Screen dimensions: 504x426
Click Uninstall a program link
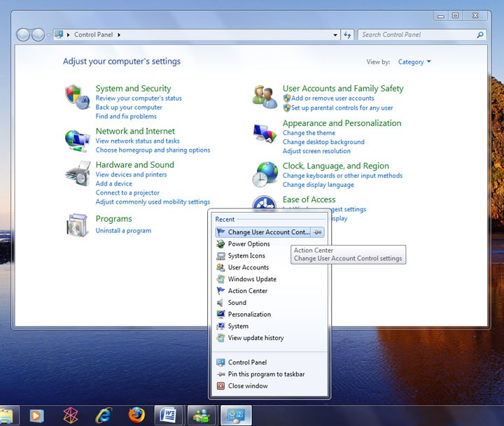click(x=123, y=231)
